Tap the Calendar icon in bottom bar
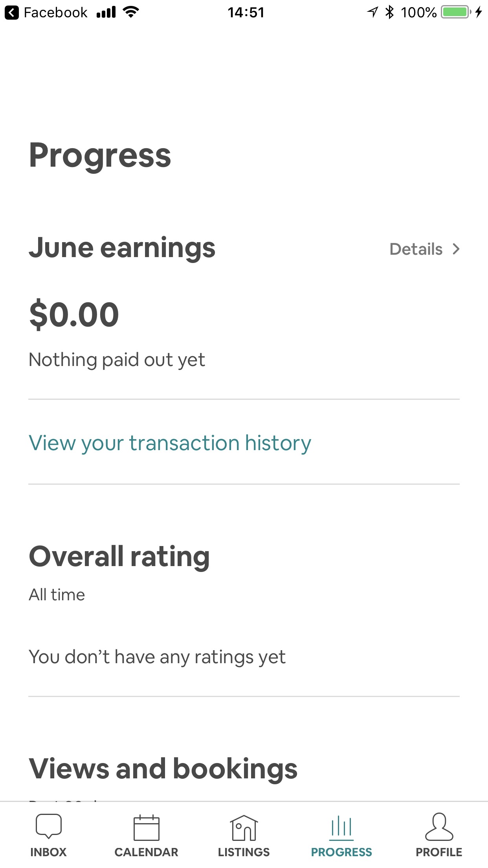The height and width of the screenshot is (868, 488). pos(146,828)
